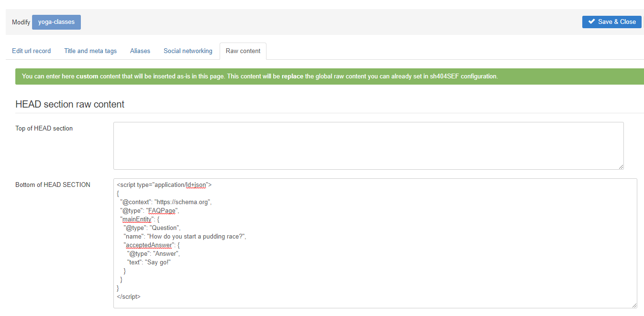Click the checkmark icon on Save & Close

(x=592, y=22)
